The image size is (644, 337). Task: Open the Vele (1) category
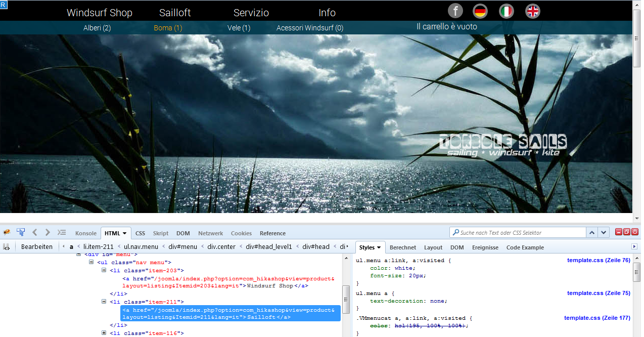pyautogui.click(x=239, y=28)
